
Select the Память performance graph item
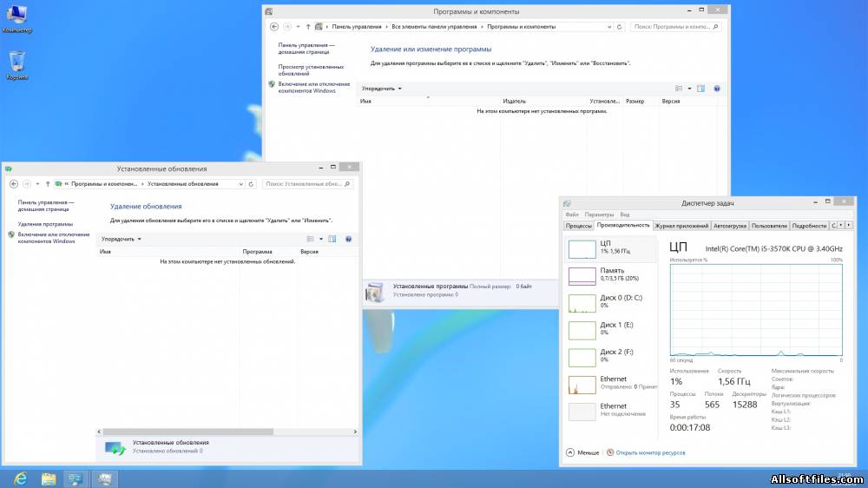pos(608,275)
